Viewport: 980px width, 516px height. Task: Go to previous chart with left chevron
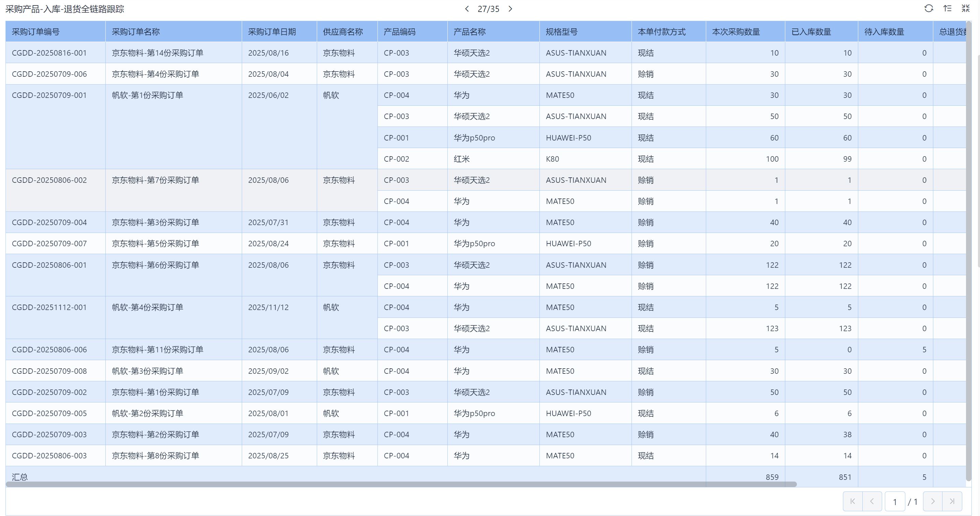click(x=467, y=9)
